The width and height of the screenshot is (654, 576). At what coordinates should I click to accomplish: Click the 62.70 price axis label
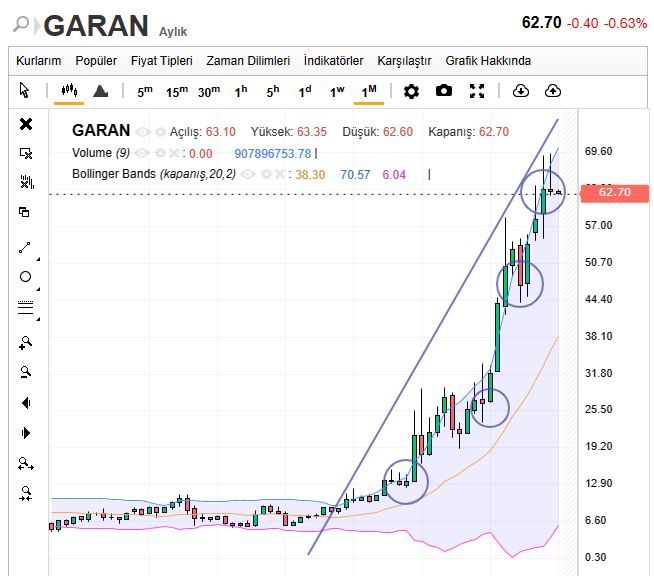tap(615, 192)
